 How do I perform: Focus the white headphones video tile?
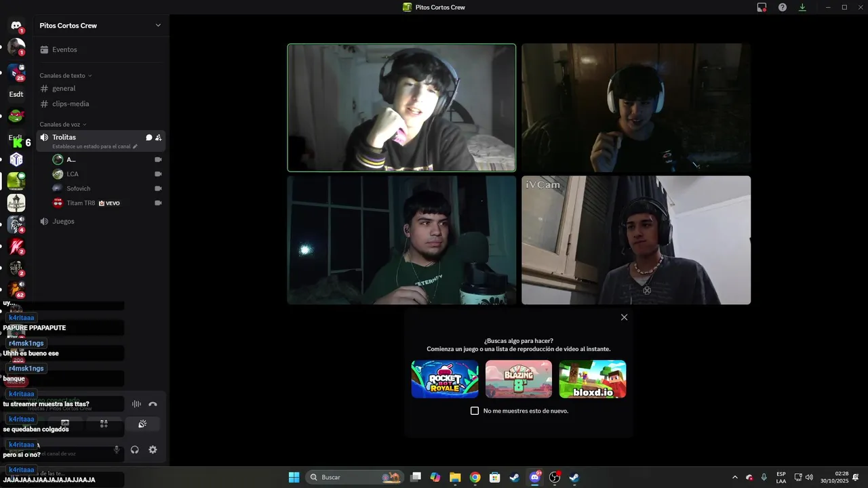pos(636,108)
